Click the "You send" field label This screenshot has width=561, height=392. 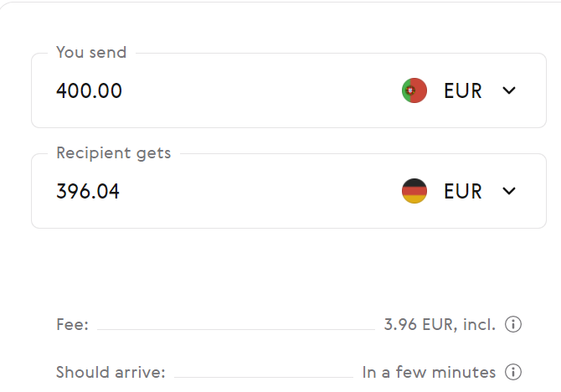pyautogui.click(x=91, y=52)
